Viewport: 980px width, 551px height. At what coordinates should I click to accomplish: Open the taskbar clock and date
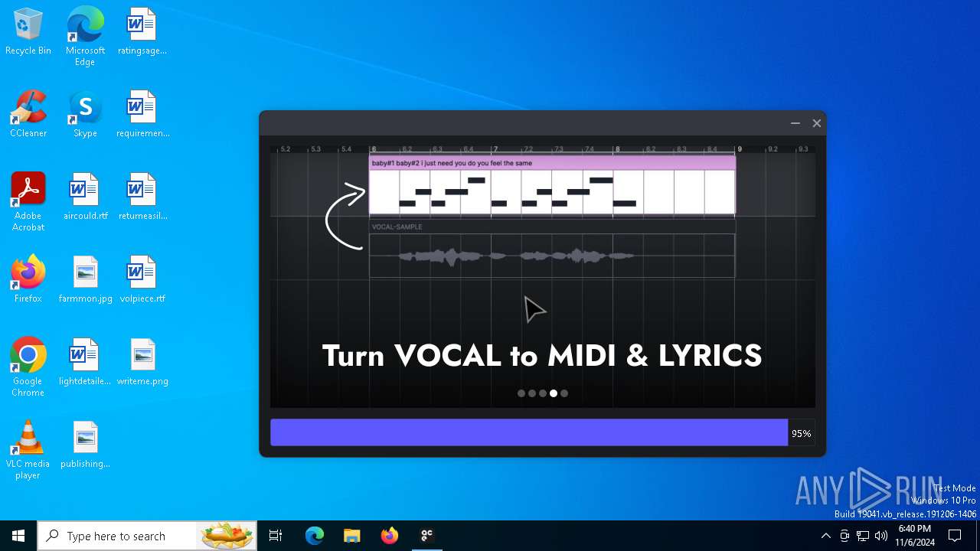coord(915,536)
